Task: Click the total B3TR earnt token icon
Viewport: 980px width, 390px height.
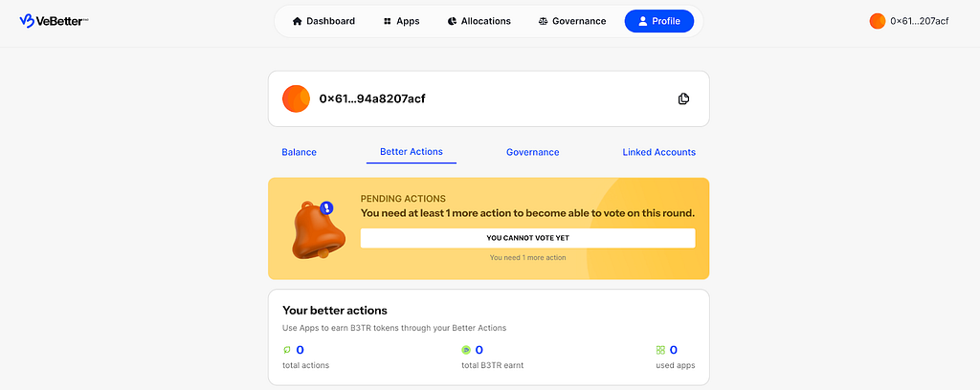Action: (466, 350)
